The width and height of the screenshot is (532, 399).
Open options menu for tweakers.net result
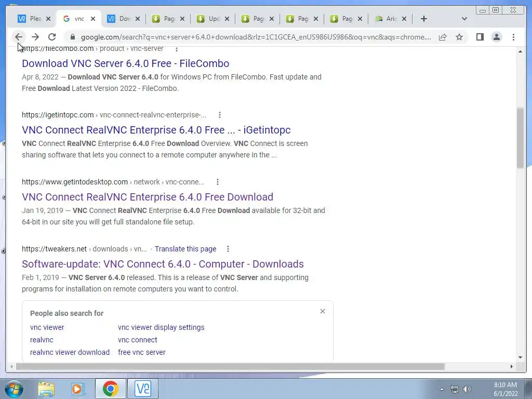(x=228, y=249)
